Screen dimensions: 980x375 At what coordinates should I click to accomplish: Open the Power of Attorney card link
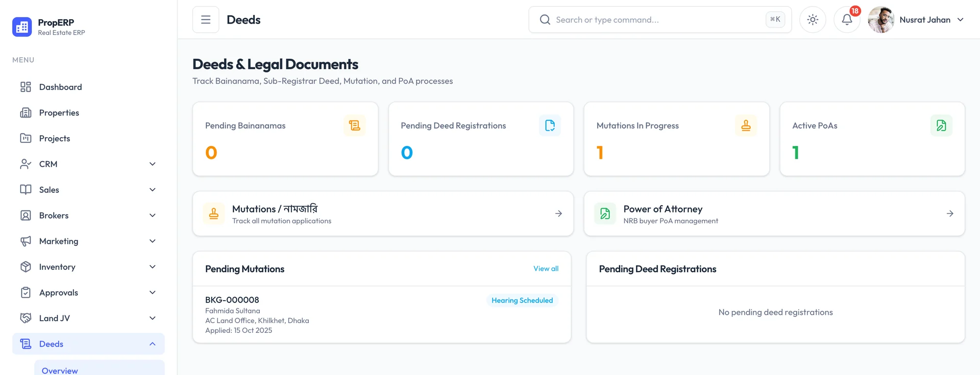click(x=774, y=213)
